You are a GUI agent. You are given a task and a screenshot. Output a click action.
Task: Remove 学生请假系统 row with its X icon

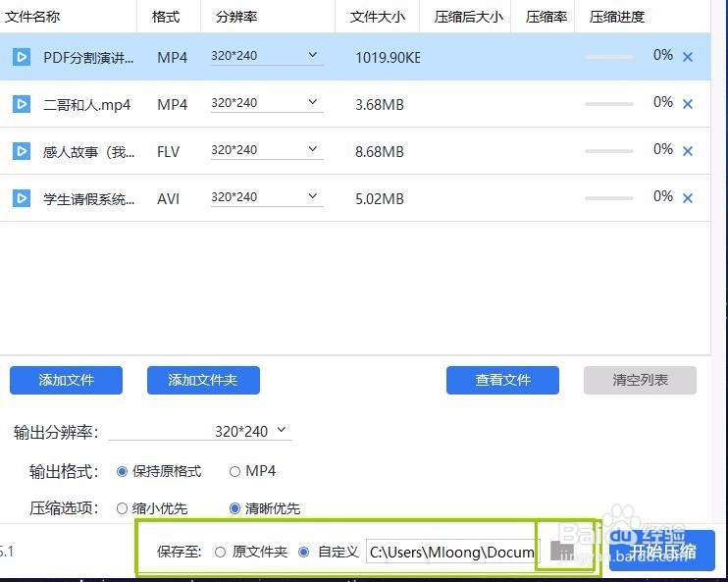688,198
